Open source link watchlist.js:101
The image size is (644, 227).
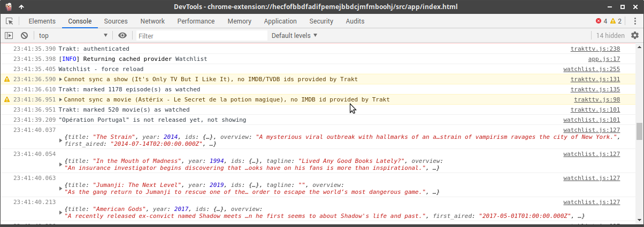[x=592, y=120]
